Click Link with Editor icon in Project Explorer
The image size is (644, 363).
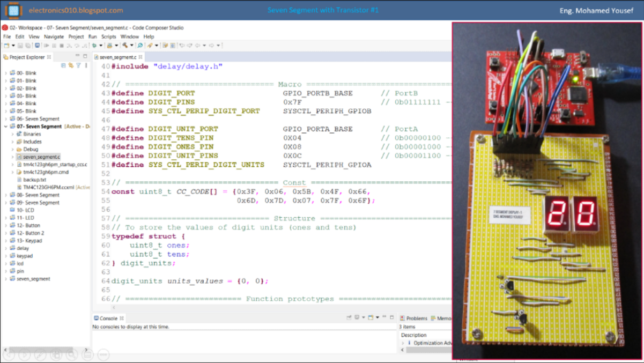click(71, 65)
